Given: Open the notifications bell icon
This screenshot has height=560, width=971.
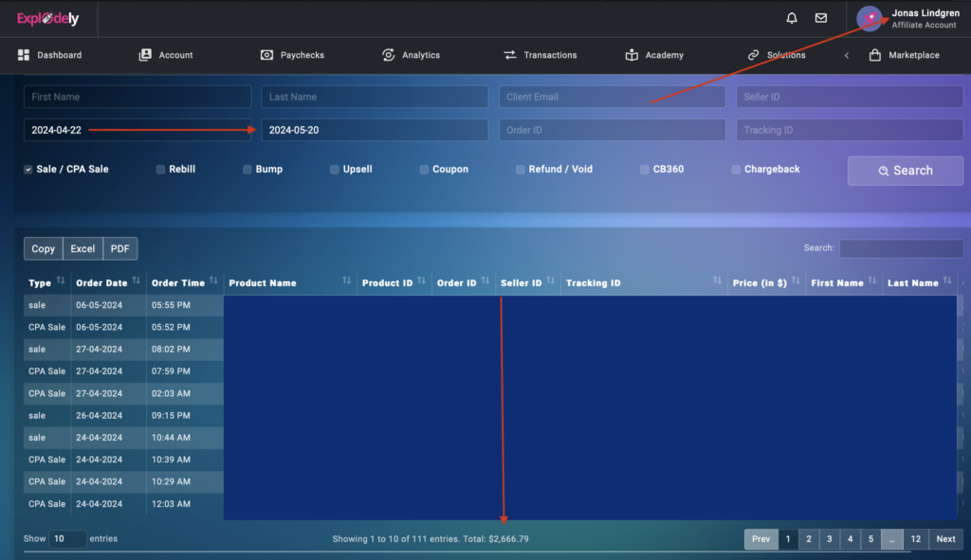Looking at the screenshot, I should click(x=792, y=18).
